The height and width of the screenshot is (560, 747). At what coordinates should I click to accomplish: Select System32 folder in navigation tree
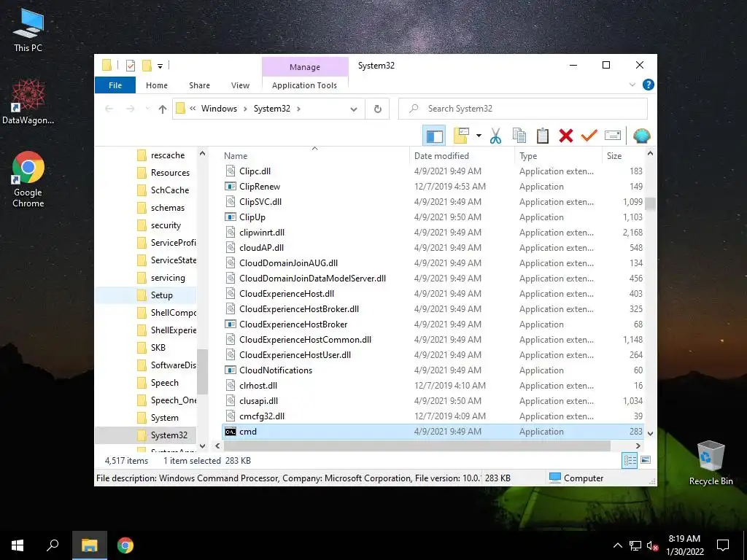coord(146,435)
